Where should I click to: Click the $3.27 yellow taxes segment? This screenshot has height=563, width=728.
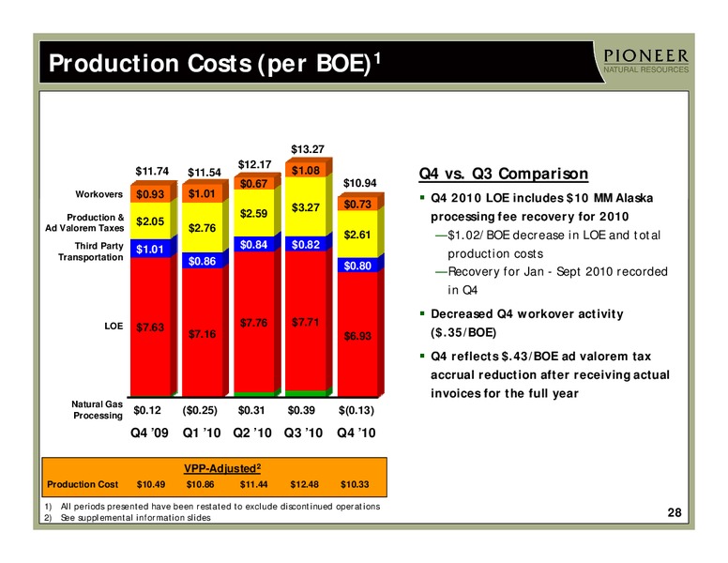pyautogui.click(x=306, y=207)
